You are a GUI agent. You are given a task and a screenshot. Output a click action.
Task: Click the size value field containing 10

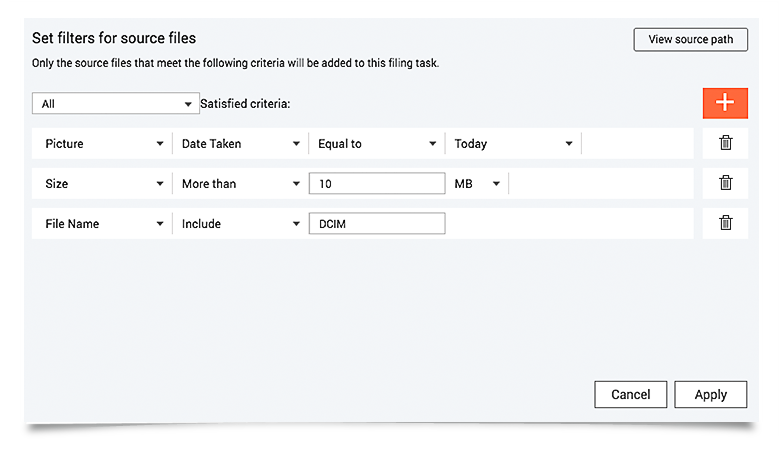click(x=377, y=184)
